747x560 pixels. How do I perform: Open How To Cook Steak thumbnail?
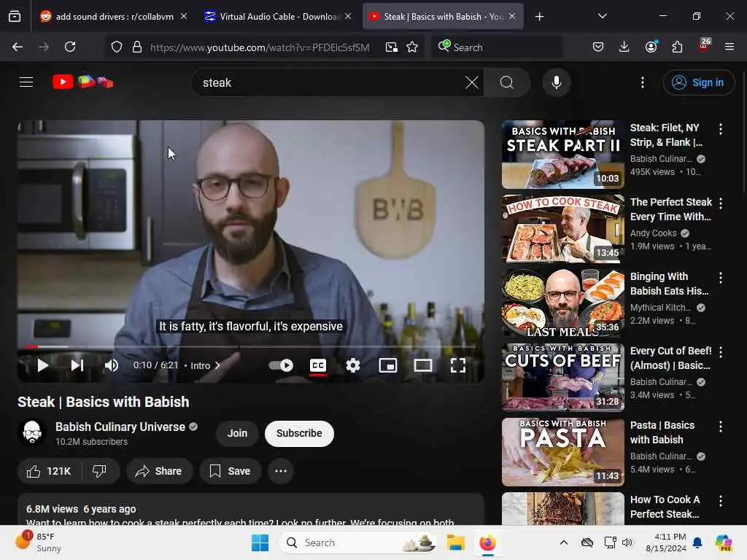coord(562,228)
